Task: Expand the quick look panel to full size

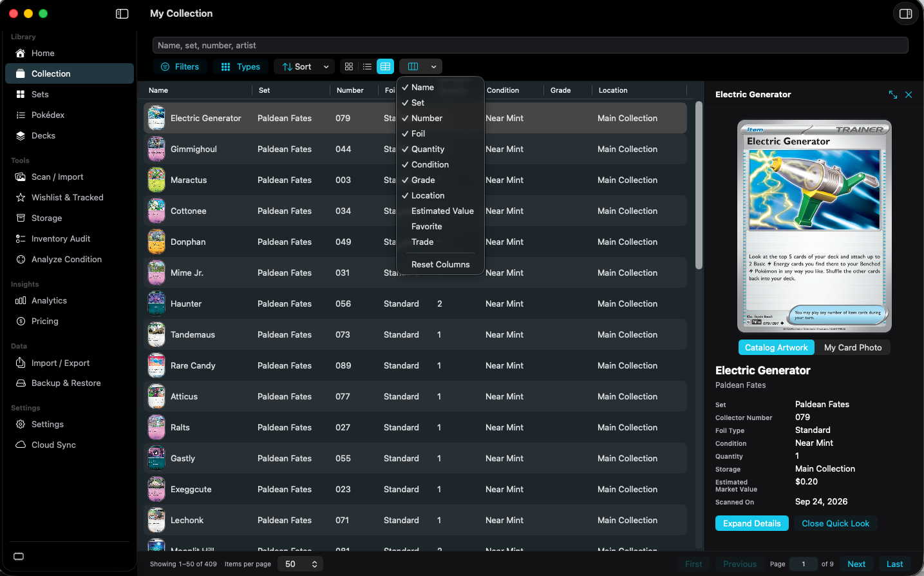Action: click(x=893, y=95)
